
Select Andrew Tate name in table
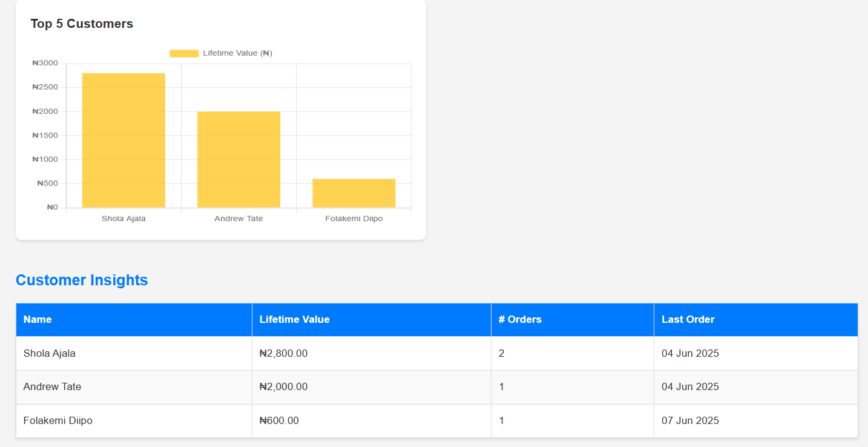[52, 386]
